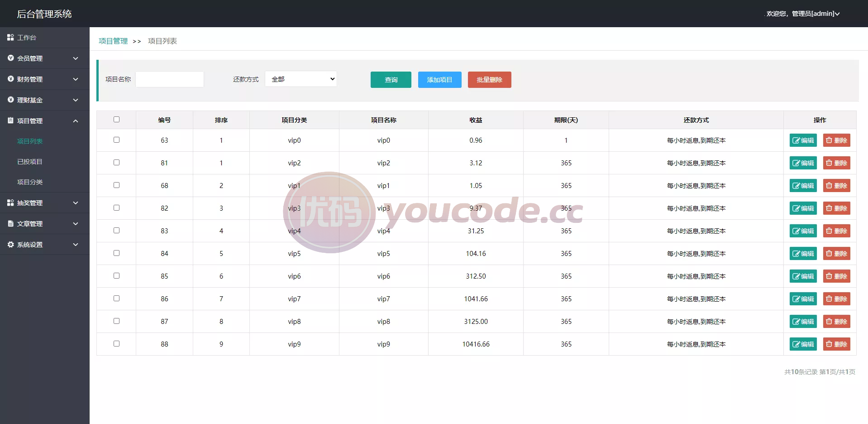Click the 财务管理 finance icon
Viewport: 868px width, 424px height.
(10, 79)
